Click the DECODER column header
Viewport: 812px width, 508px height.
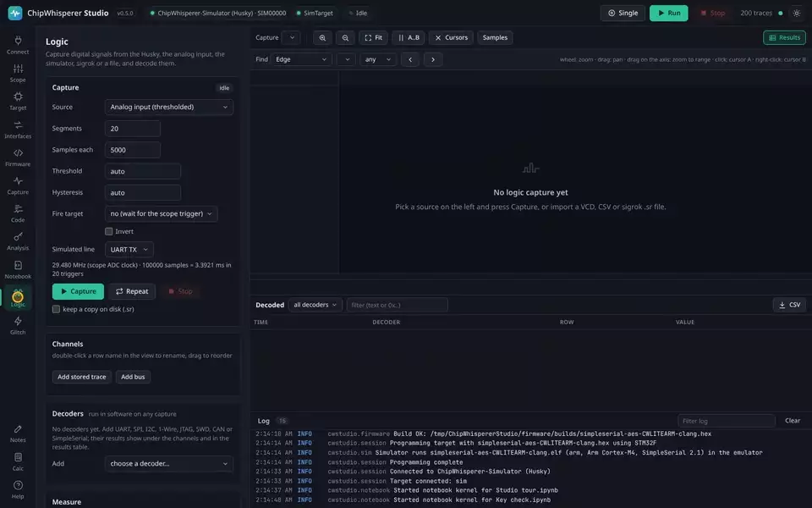387,322
